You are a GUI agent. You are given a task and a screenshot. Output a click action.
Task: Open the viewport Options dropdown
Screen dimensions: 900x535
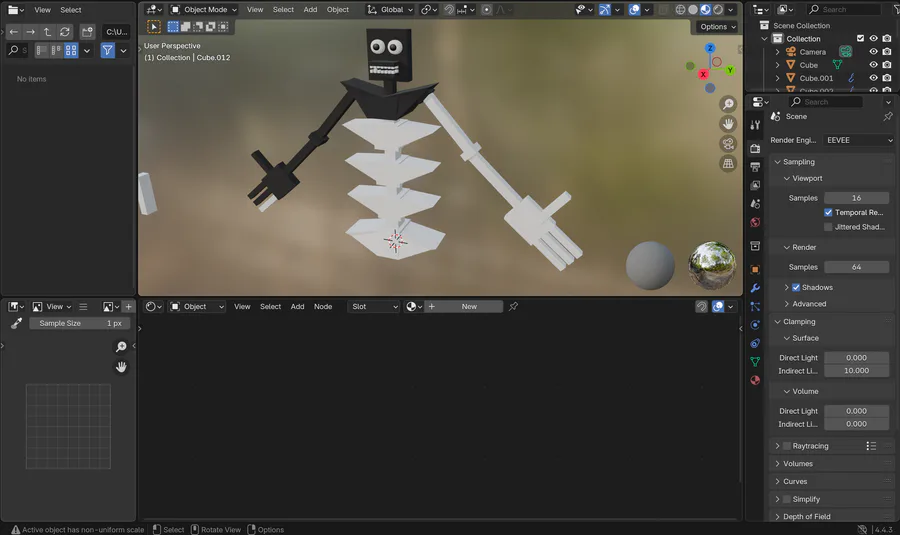pos(717,26)
